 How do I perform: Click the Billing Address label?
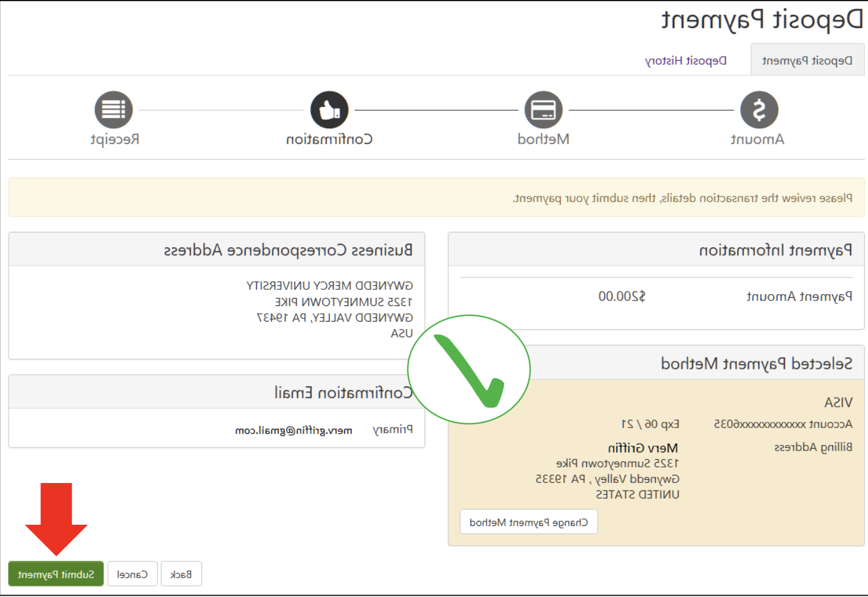pos(813,447)
